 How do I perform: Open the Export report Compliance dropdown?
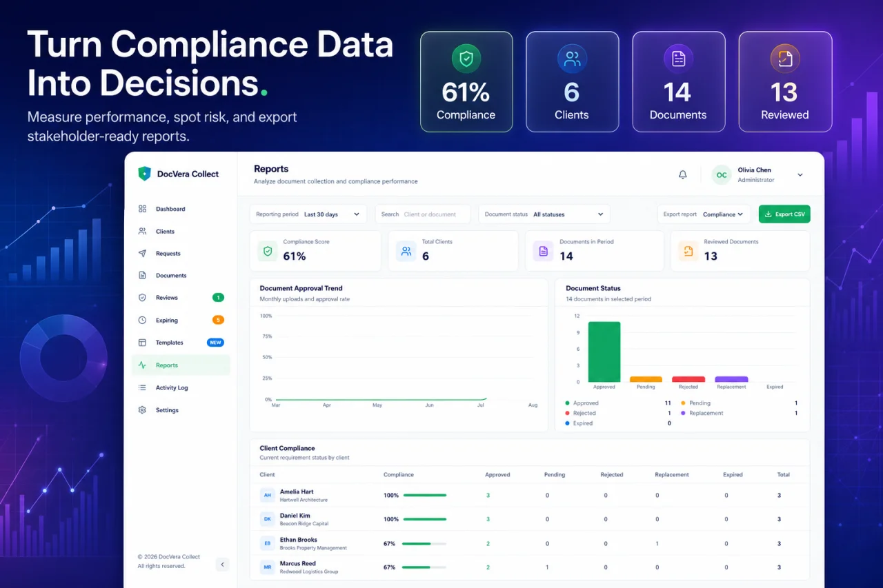pos(704,214)
